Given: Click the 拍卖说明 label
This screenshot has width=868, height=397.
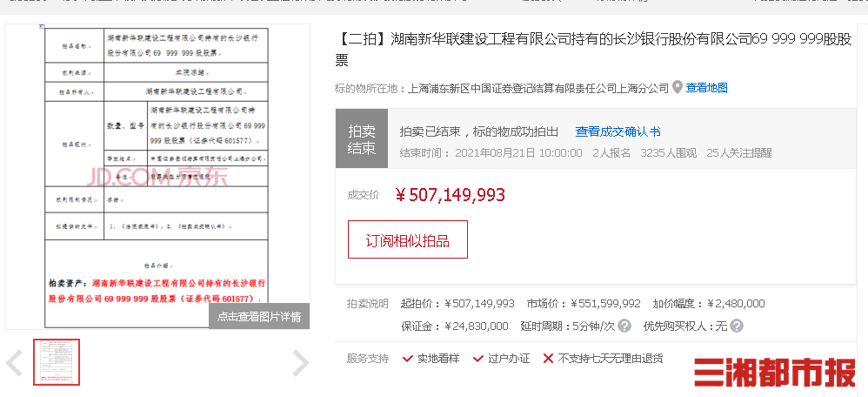Looking at the screenshot, I should click(368, 304).
